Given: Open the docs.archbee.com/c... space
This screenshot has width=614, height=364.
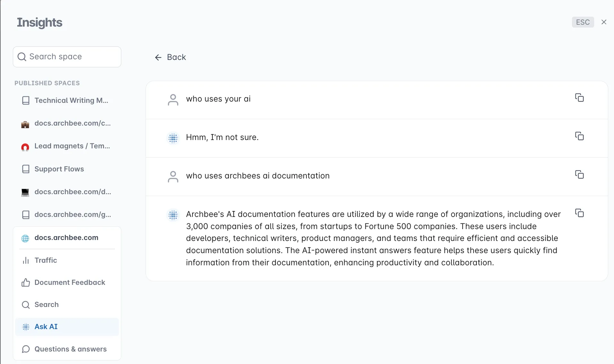Looking at the screenshot, I should coord(67,123).
